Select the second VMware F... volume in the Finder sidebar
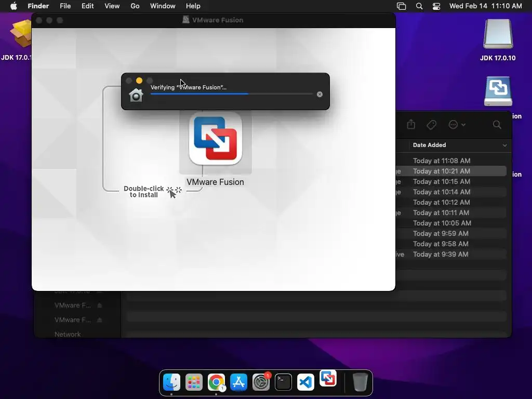 coord(73,320)
